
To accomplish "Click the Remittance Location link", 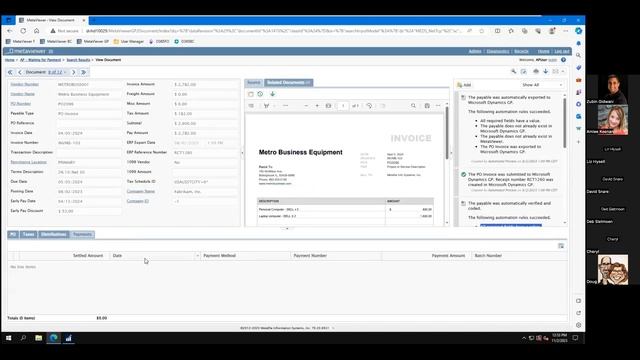I will 29,162.
